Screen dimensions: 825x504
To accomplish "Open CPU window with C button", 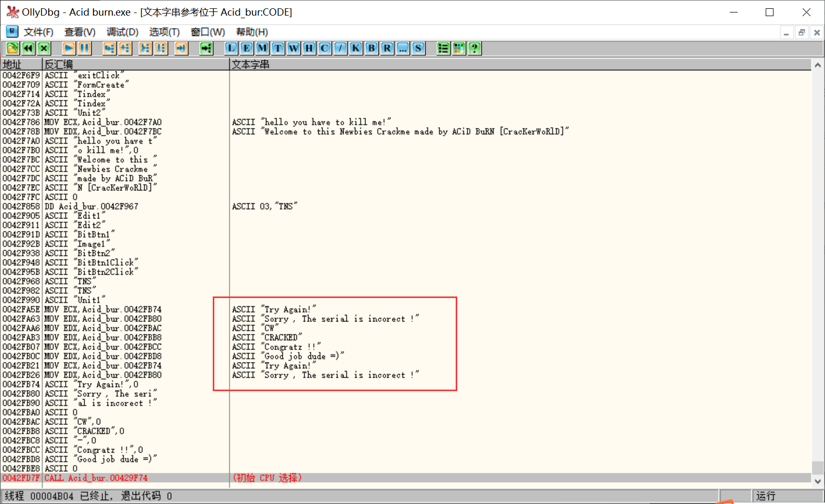I will pos(325,48).
